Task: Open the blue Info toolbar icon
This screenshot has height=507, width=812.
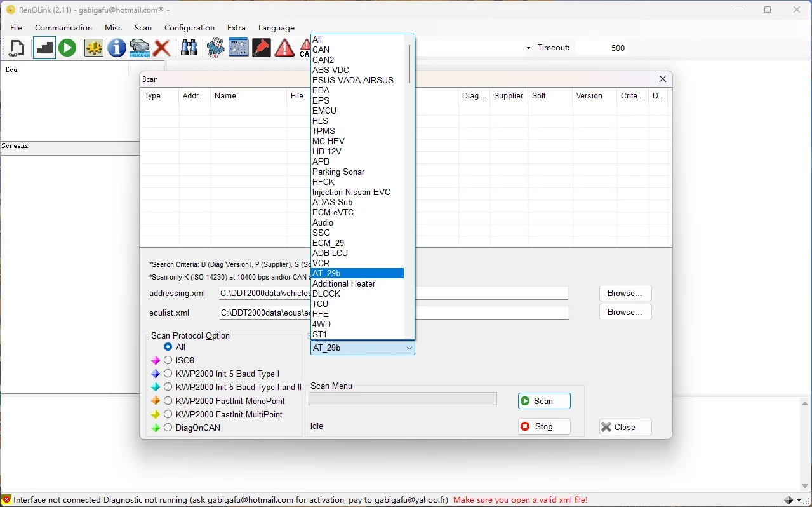Action: coord(117,48)
